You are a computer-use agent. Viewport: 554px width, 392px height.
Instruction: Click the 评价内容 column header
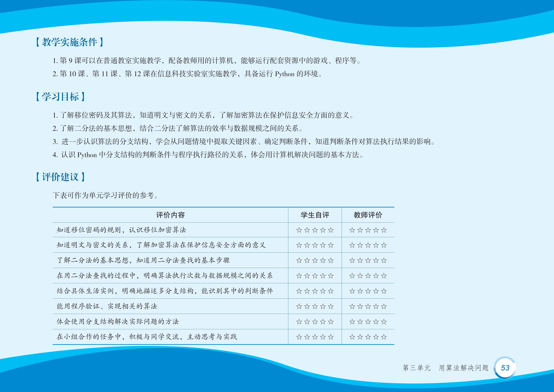pyautogui.click(x=170, y=215)
